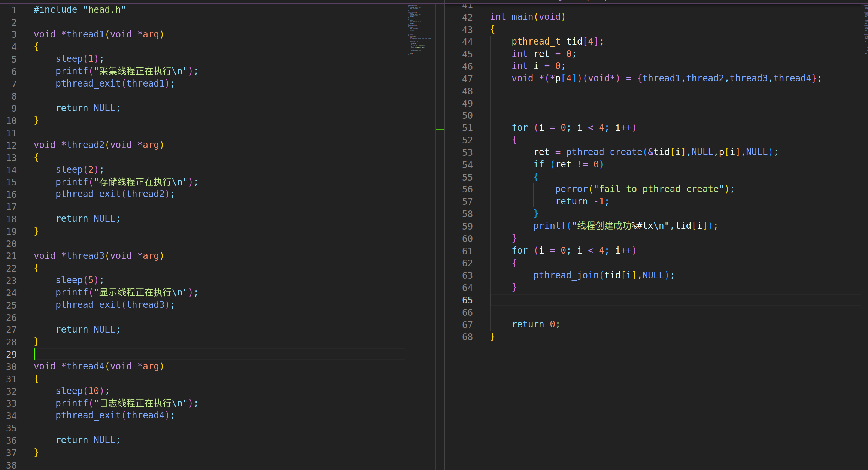Viewport: 868px width, 470px height.
Task: Click the sleep(10) statement in thread4
Action: (82, 391)
